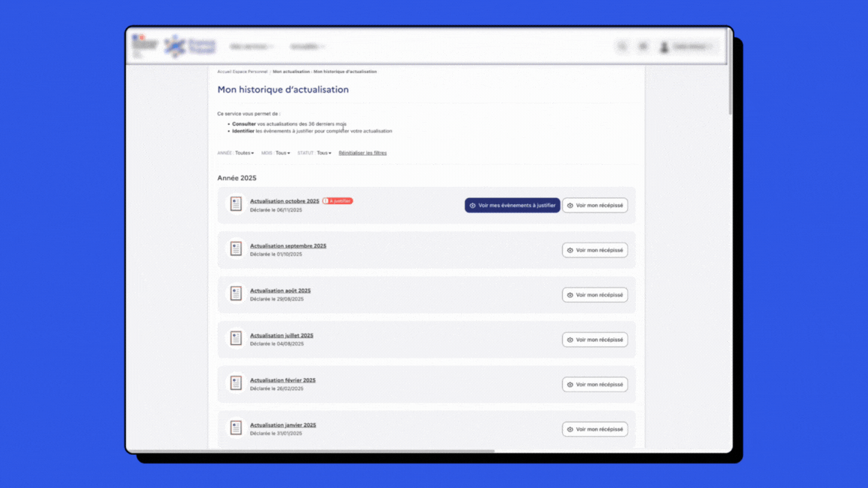Click the document icon for October 2025

pyautogui.click(x=236, y=204)
